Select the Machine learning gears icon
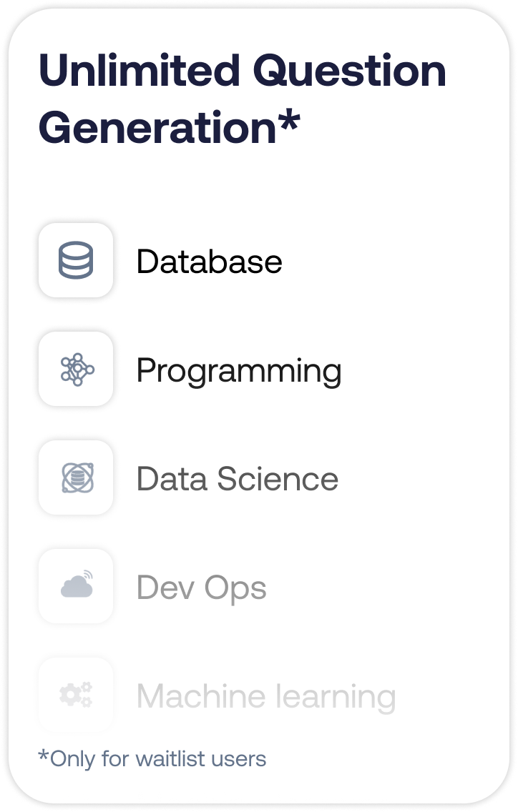Image resolution: width=518 pixels, height=812 pixels. [76, 695]
